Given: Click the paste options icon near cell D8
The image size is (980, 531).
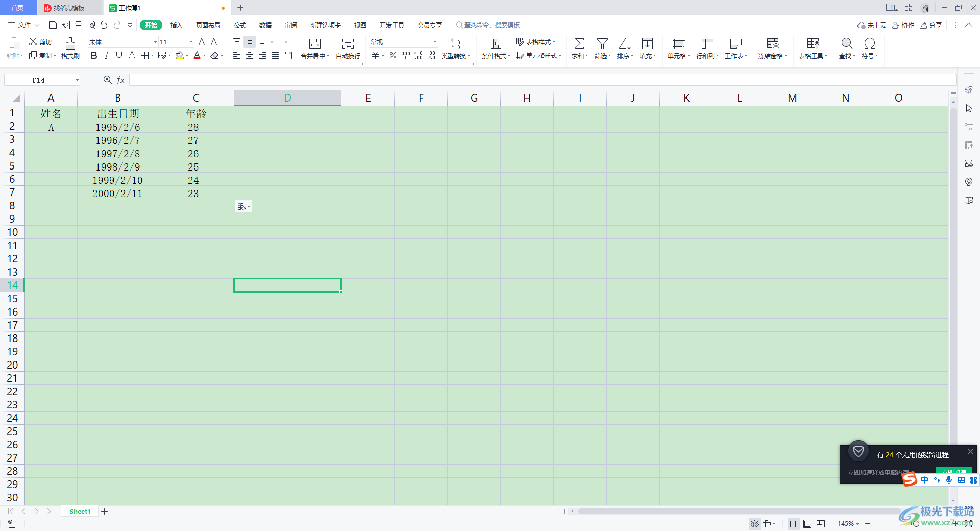Looking at the screenshot, I should tap(243, 207).
